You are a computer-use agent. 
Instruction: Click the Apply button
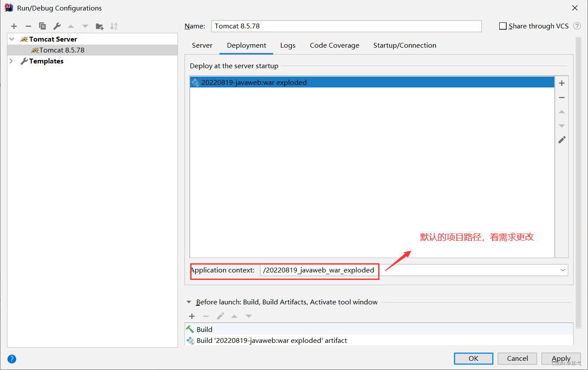[x=561, y=358]
